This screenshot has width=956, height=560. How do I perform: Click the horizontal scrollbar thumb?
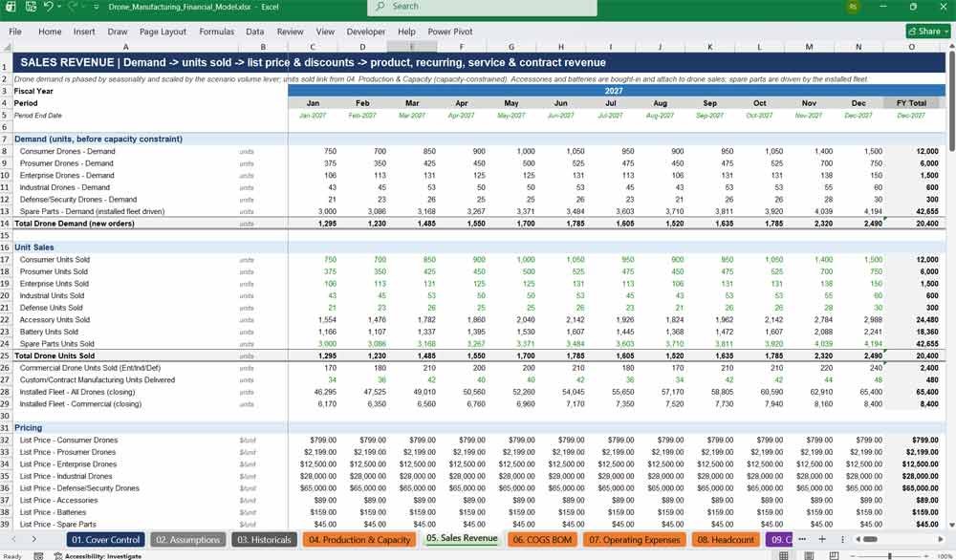tap(870, 539)
